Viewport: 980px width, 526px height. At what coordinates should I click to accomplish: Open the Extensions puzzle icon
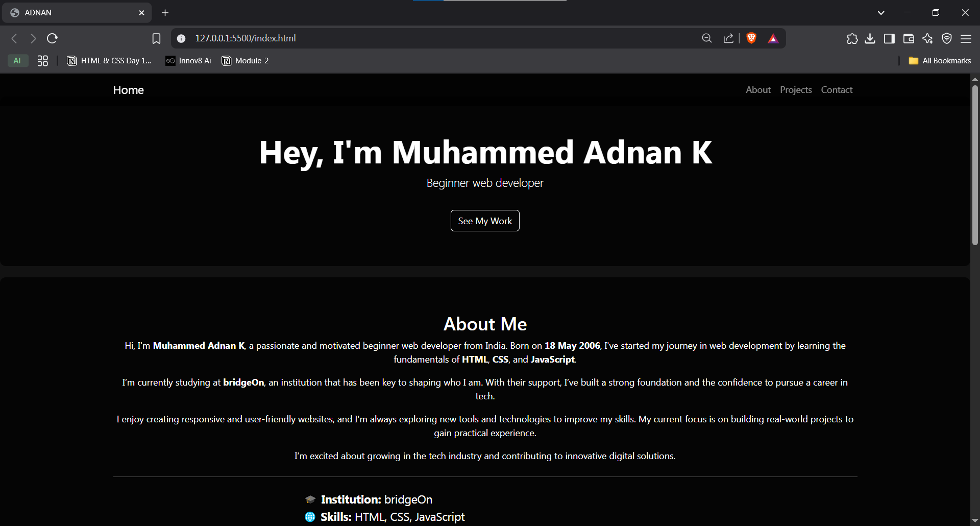[x=852, y=38]
